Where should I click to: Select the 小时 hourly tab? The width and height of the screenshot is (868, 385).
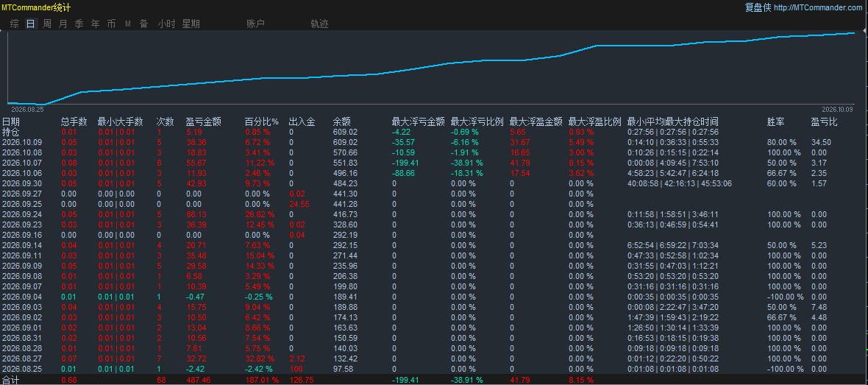tap(166, 24)
